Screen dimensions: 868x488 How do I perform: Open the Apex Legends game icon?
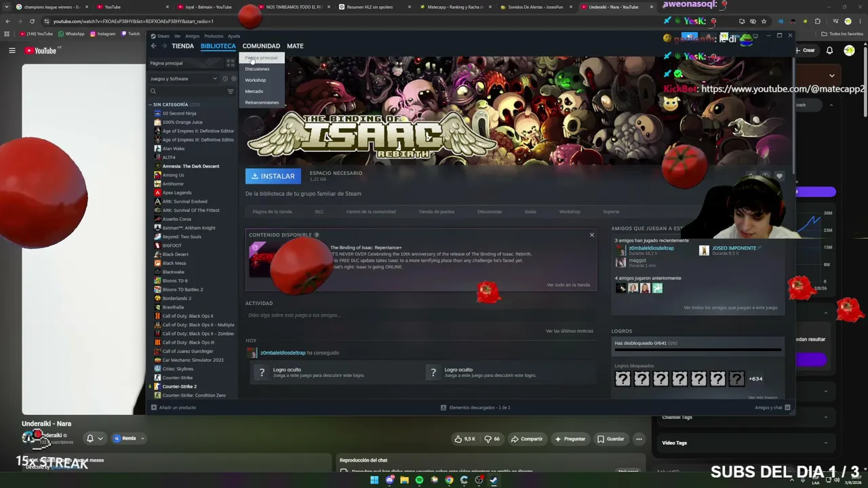(x=157, y=192)
